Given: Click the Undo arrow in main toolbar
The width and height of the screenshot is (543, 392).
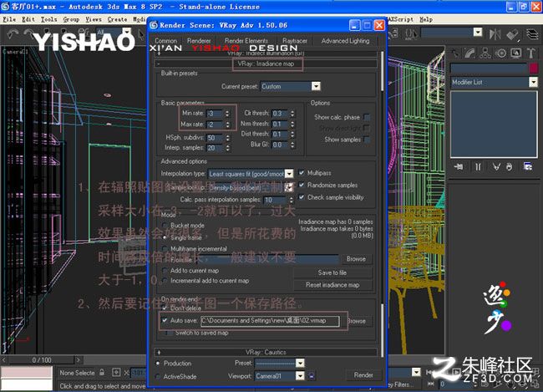Looking at the screenshot, I should coord(13,34).
